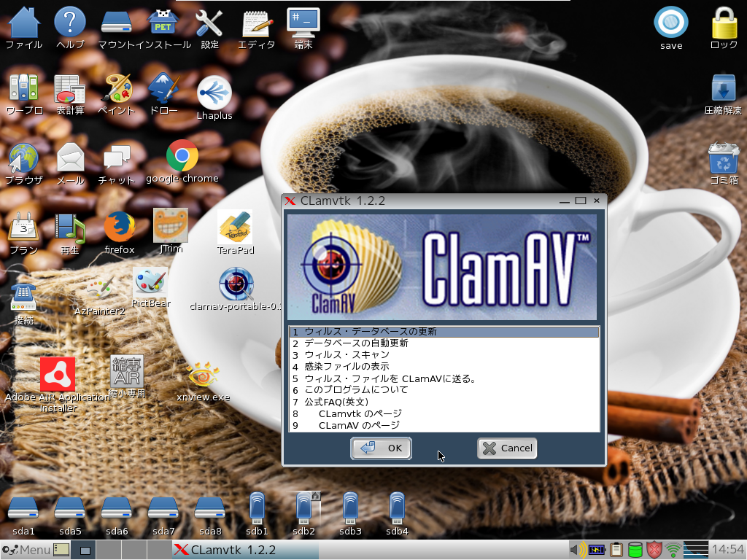Select ウィルス・データベースの更新 in the list

[x=444, y=332]
